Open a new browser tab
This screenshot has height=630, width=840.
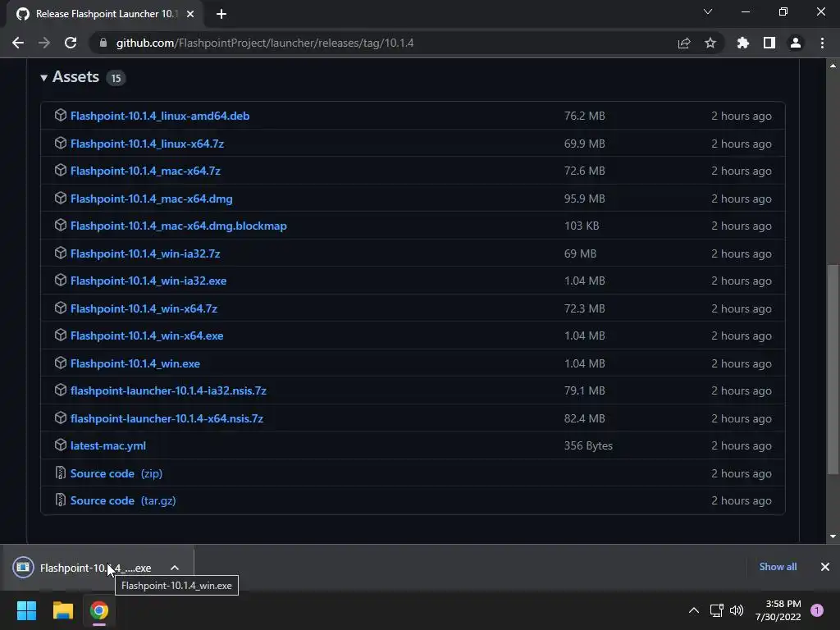pyautogui.click(x=221, y=14)
